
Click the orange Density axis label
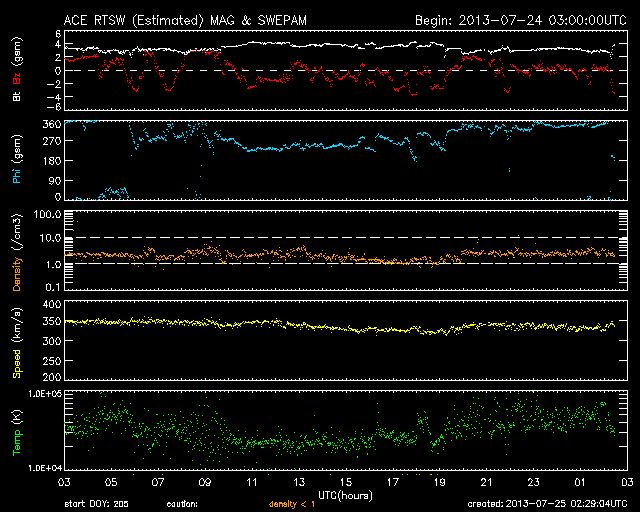click(x=16, y=259)
